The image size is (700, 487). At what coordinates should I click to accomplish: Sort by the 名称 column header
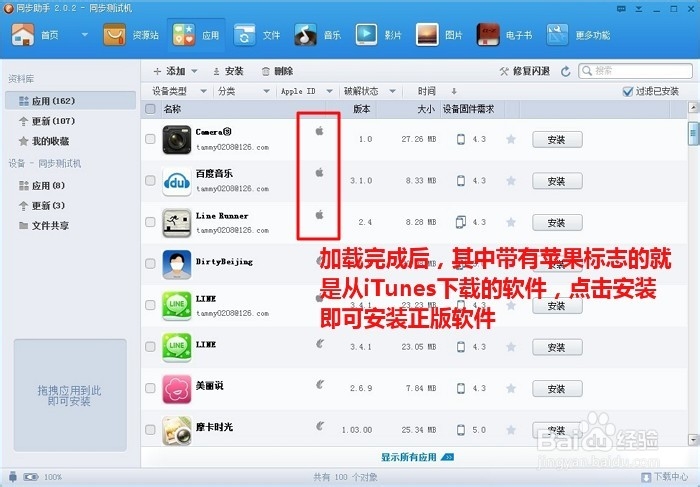tap(172, 109)
